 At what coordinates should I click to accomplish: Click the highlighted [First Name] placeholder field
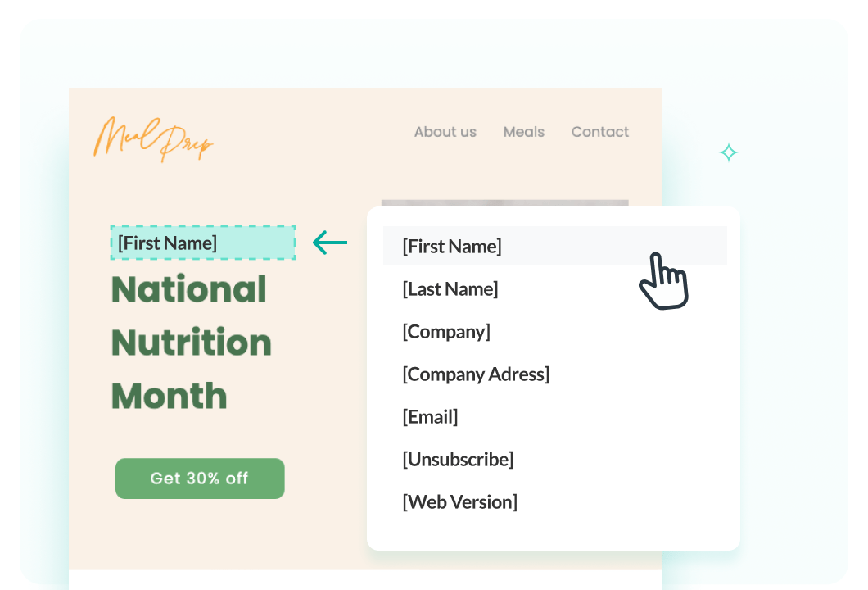pyautogui.click(x=203, y=243)
